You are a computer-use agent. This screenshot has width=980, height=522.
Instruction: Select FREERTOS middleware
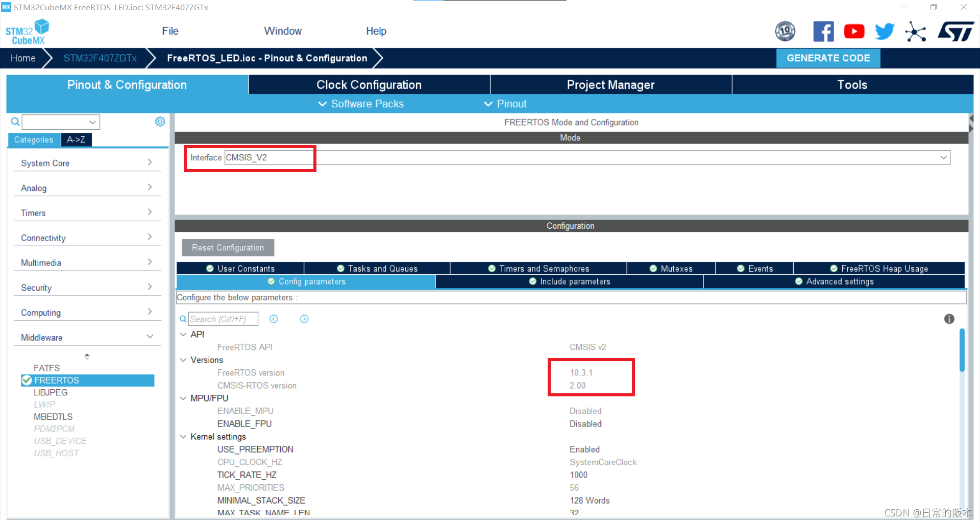(x=87, y=380)
